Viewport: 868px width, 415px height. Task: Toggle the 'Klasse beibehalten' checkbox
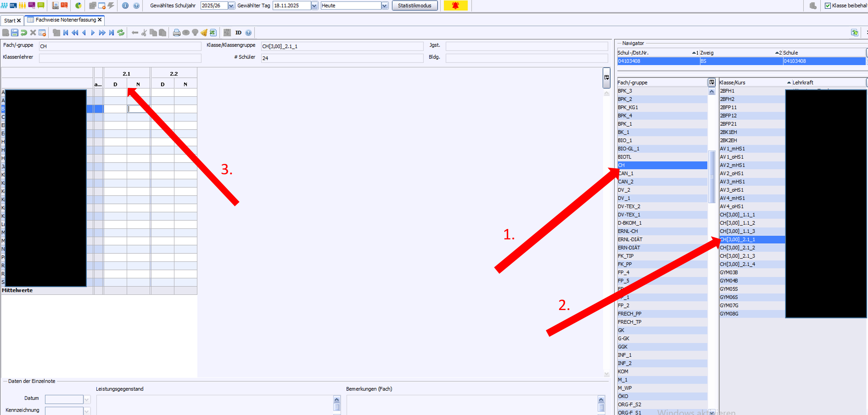pyautogui.click(x=828, y=6)
